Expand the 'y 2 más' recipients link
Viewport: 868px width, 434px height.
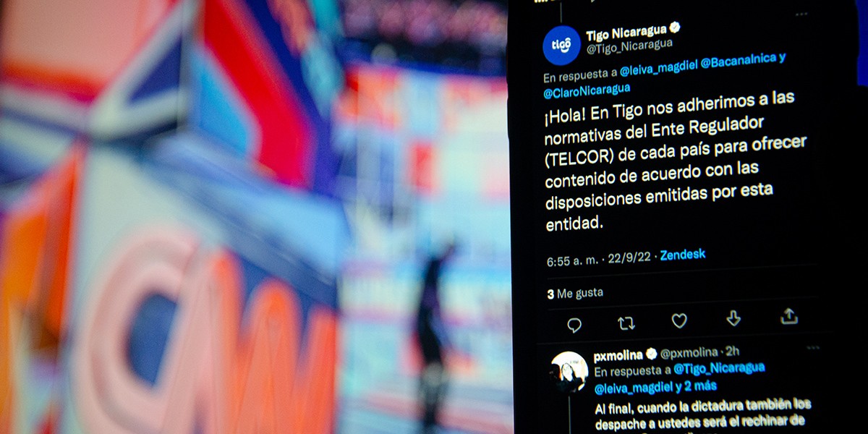[x=694, y=386]
